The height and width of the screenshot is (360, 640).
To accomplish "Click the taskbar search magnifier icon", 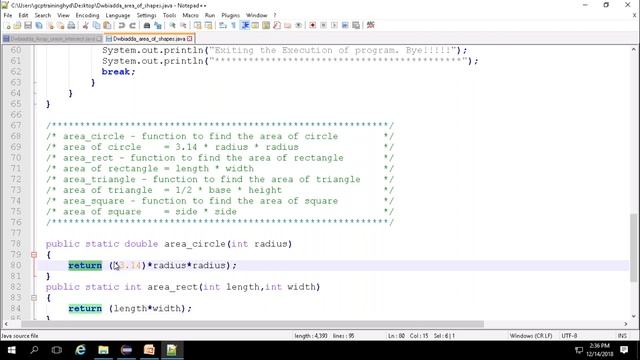I will [x=34, y=350].
